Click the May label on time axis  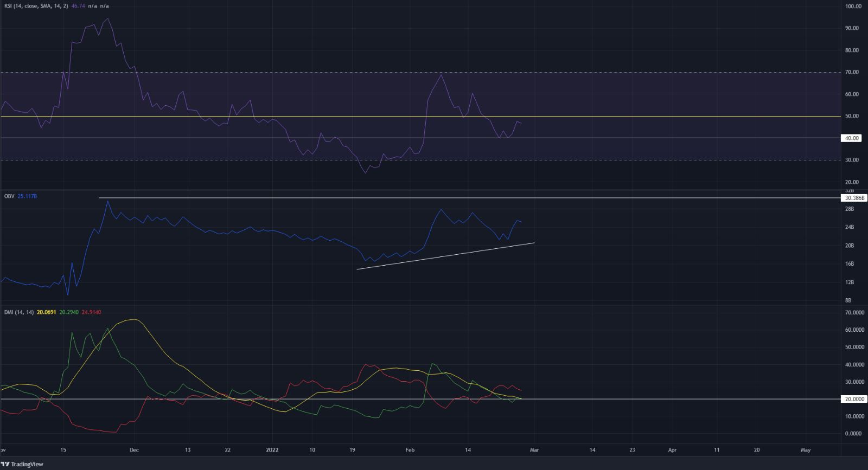click(806, 450)
